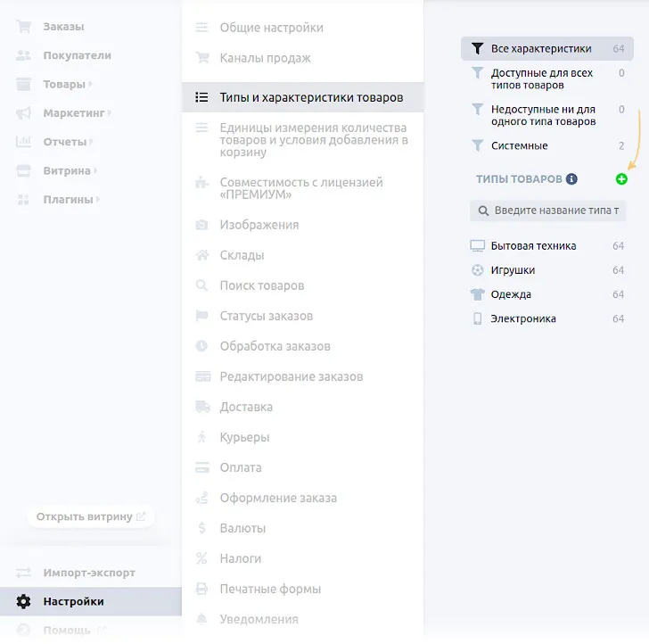649x644 pixels.
Task: Expand the Товары submenu arrow
Action: [91, 85]
